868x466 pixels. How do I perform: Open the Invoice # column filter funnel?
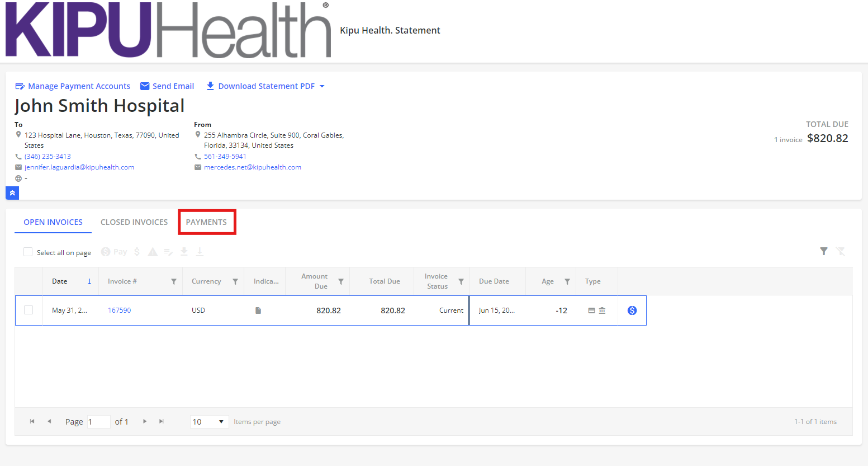pos(173,281)
